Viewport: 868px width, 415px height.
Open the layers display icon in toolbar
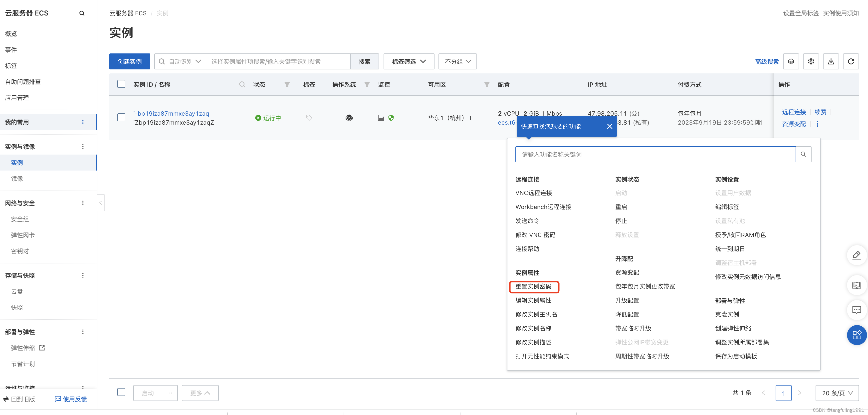[791, 61]
